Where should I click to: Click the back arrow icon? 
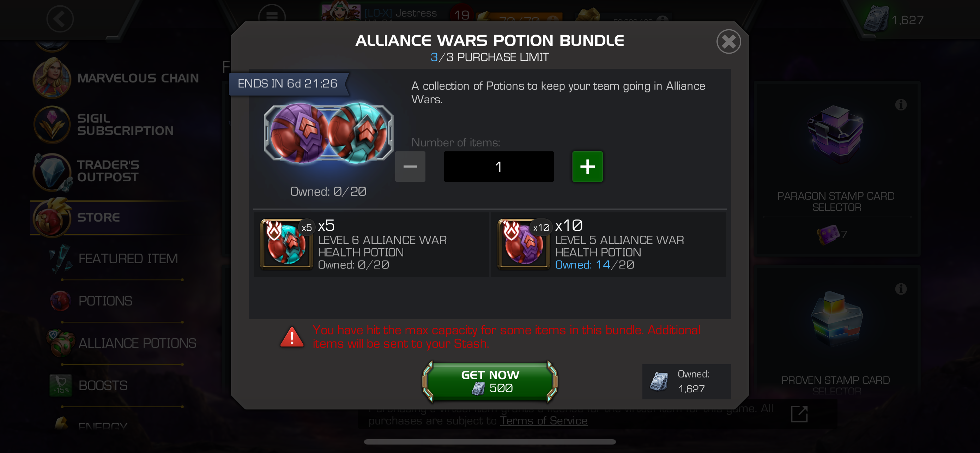[x=60, y=19]
